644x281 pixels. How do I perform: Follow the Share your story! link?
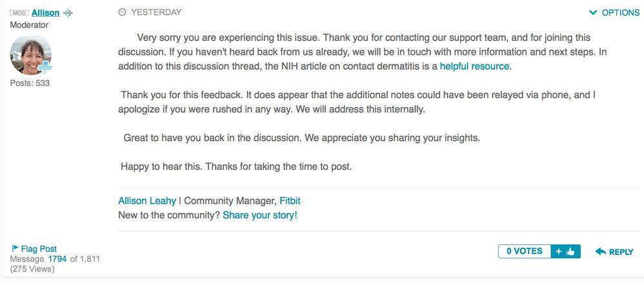point(259,215)
